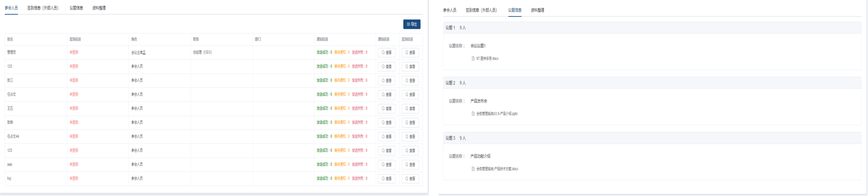
Task: View sign-in info for 任占文 row
Action: point(410,95)
